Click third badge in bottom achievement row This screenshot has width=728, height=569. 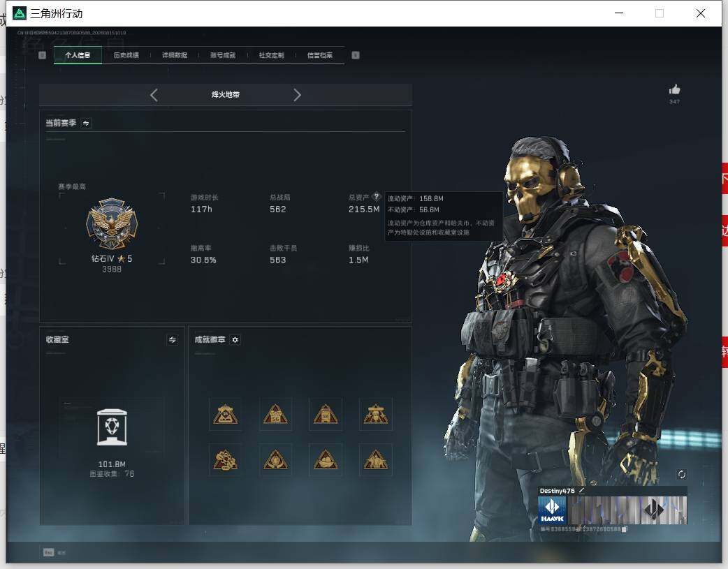326,460
